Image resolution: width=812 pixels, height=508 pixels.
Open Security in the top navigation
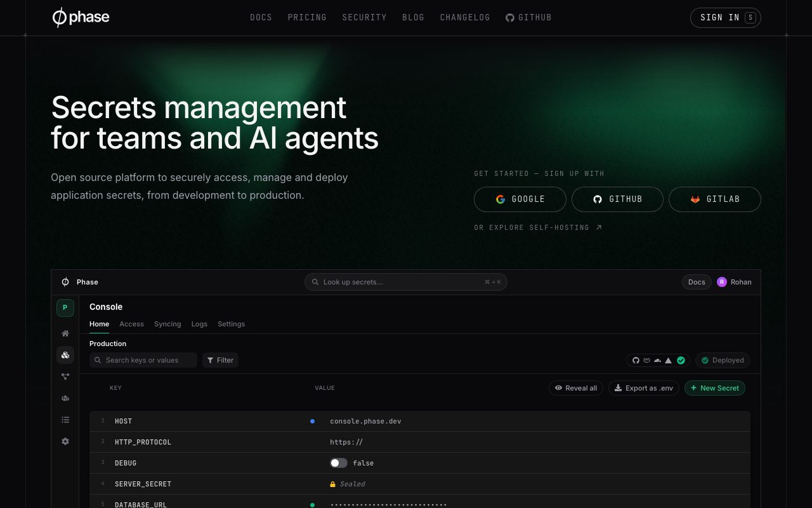click(364, 18)
